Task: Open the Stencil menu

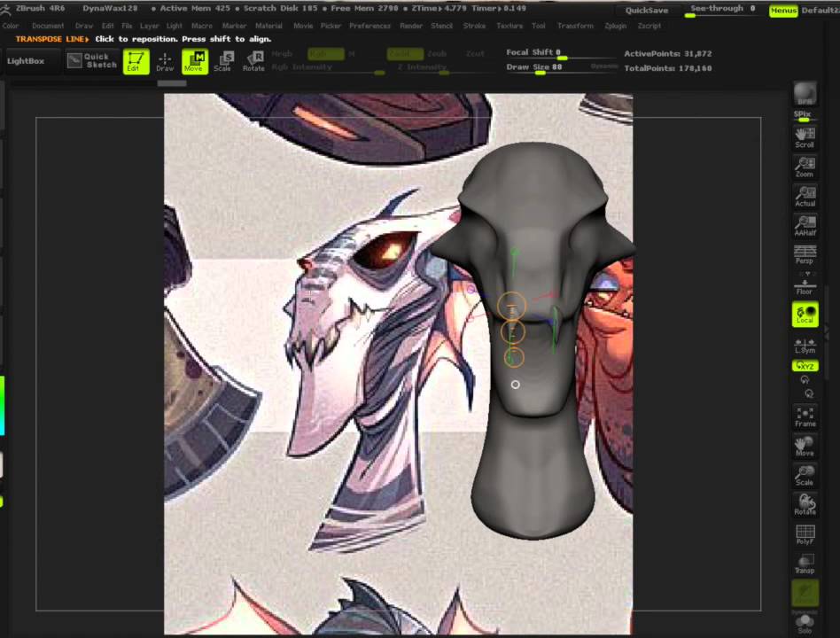Action: point(441,26)
